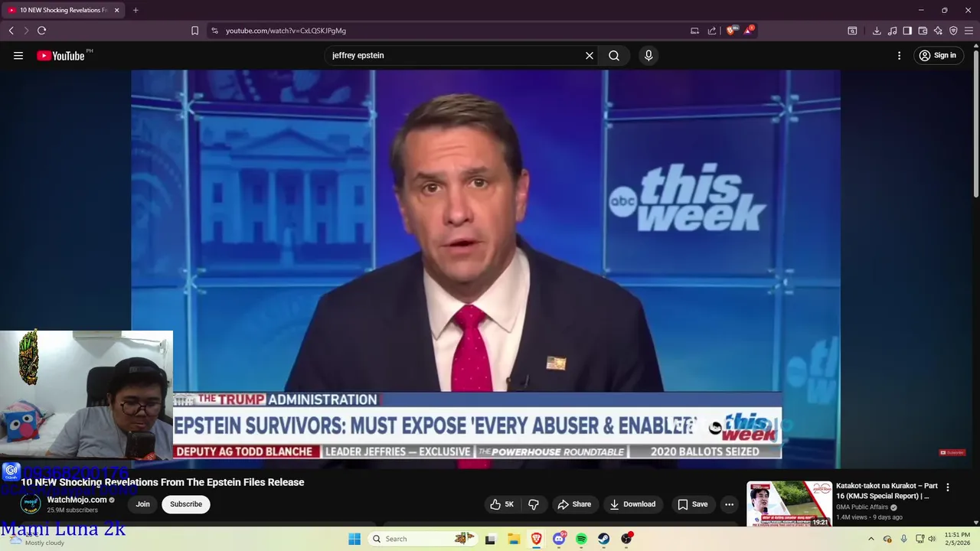Clear the search query with X
980x551 pixels.
(590, 55)
